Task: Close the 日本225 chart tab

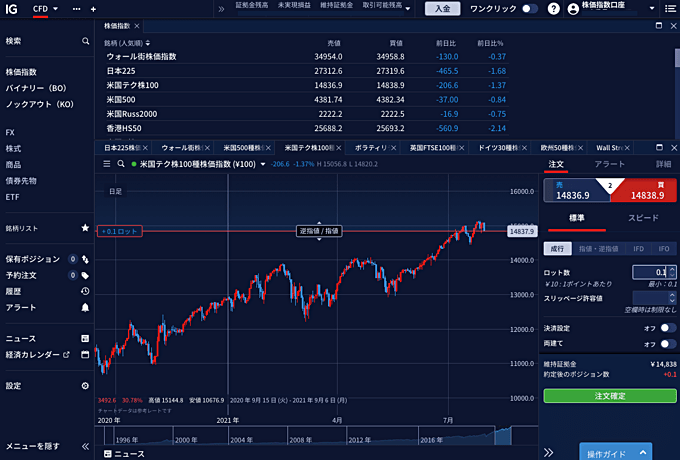Action: click(x=145, y=148)
